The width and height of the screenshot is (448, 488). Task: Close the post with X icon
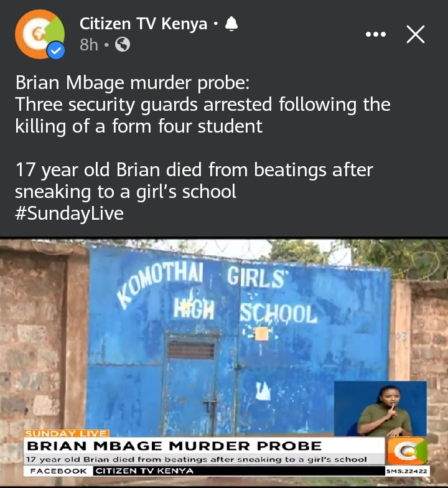pyautogui.click(x=416, y=34)
